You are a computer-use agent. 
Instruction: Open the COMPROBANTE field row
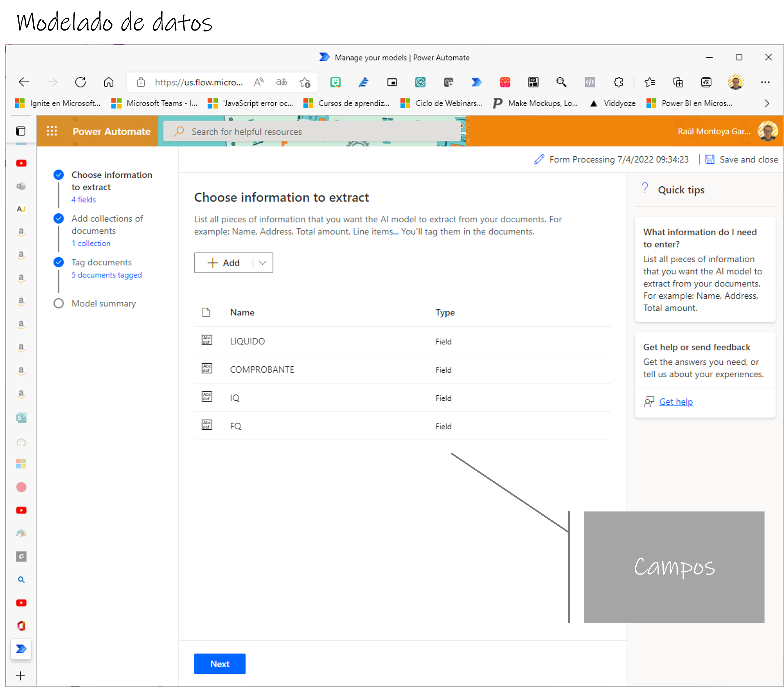pos(262,370)
